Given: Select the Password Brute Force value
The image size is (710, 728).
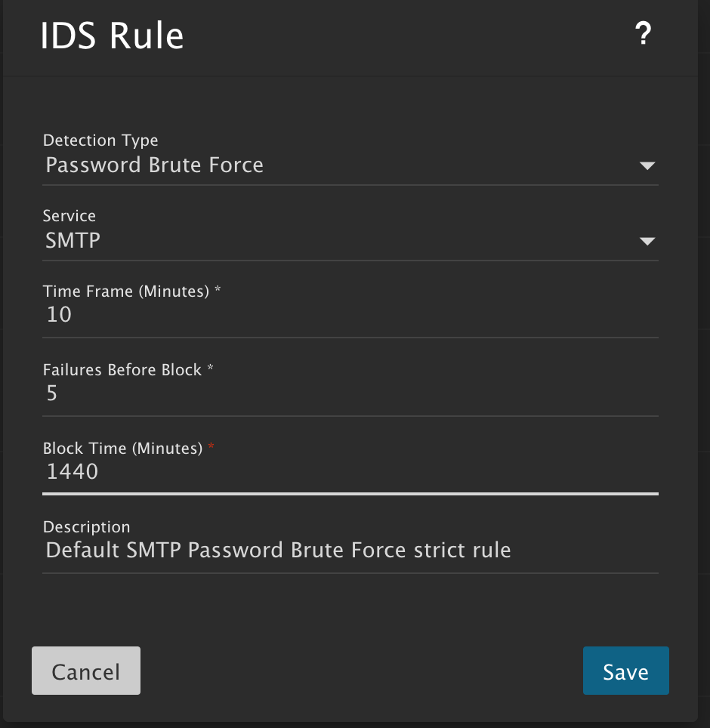Looking at the screenshot, I should click(x=155, y=165).
